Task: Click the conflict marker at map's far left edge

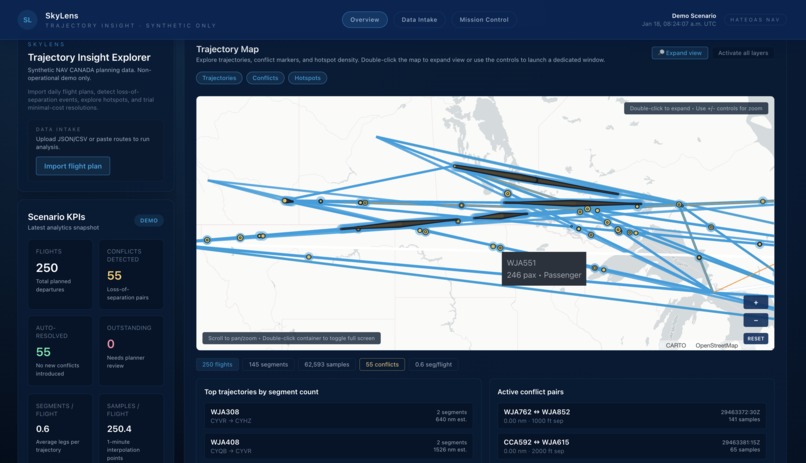Action: click(207, 240)
